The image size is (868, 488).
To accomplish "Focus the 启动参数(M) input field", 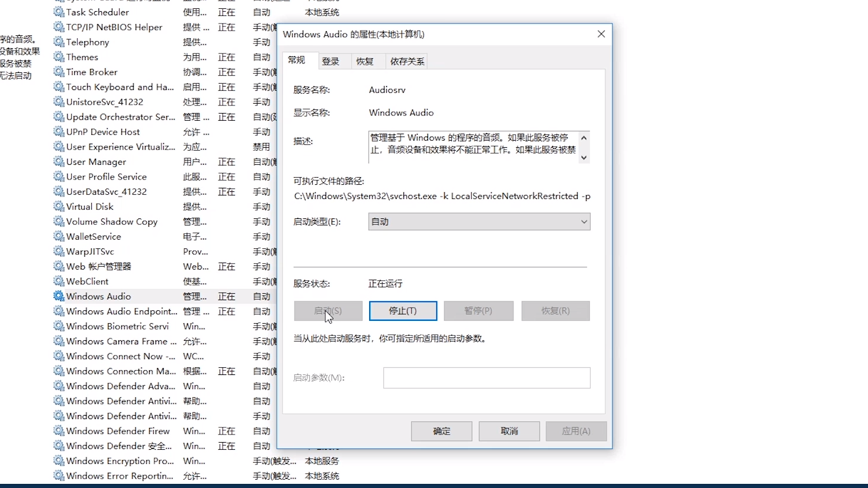I will (487, 378).
